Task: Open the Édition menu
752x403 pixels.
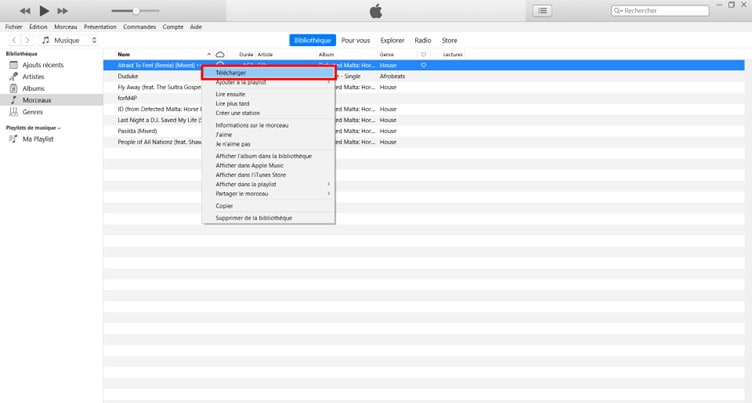Action: pyautogui.click(x=38, y=27)
